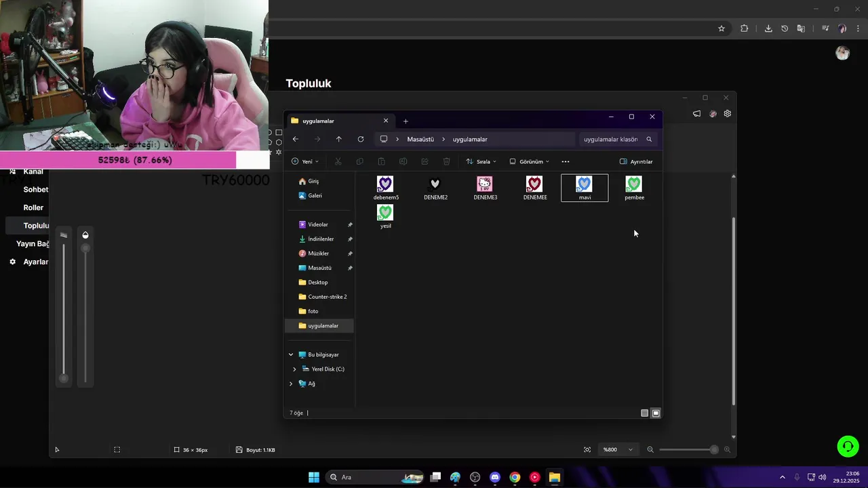The image size is (868, 488).
Task: Open Chrome profile avatar
Action: point(842,28)
